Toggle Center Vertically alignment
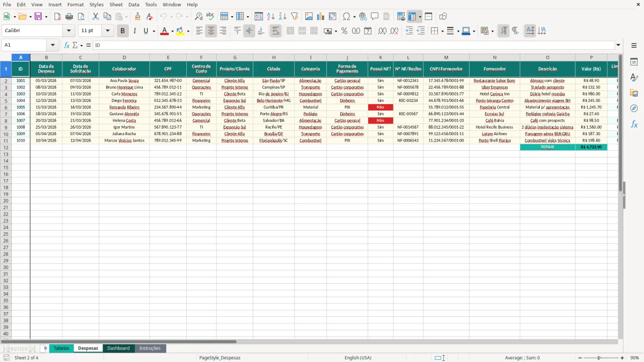 249,31
